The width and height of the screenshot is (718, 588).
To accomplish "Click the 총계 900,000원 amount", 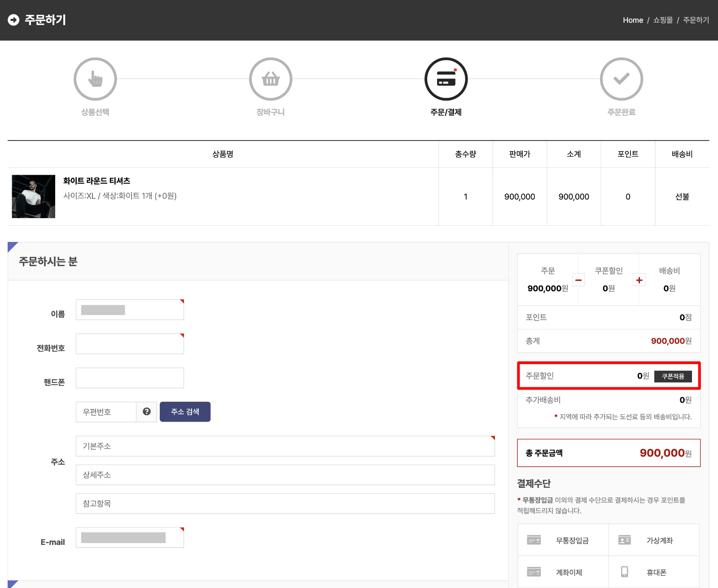I will [x=671, y=341].
